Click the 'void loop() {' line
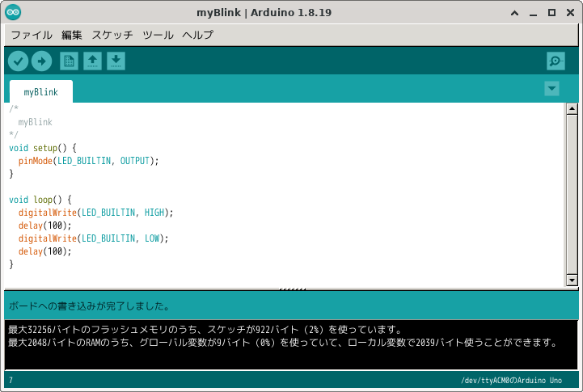Screen dimensions: 583x392 (x=40, y=200)
